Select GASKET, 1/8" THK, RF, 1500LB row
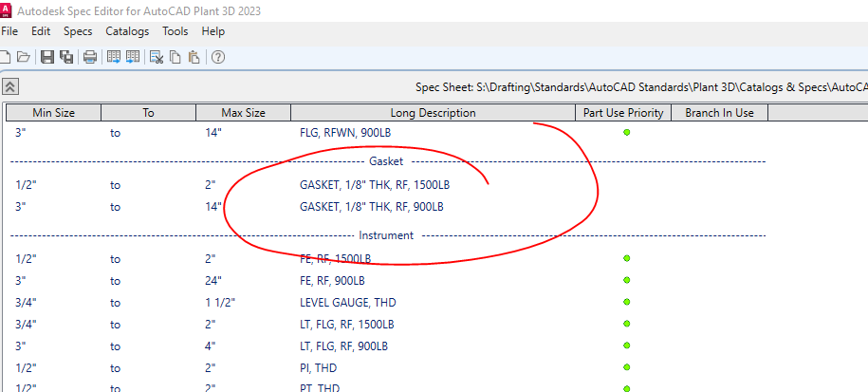Image resolution: width=868 pixels, height=392 pixels. 375,185
